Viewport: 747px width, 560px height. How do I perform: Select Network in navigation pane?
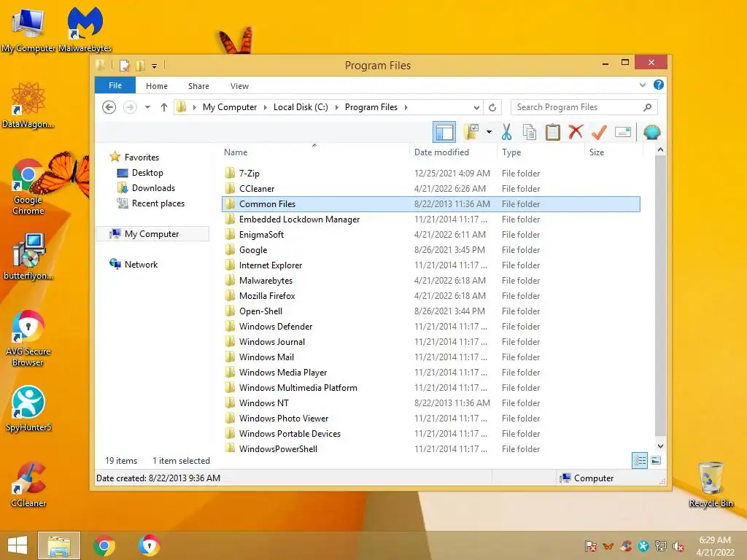[141, 264]
